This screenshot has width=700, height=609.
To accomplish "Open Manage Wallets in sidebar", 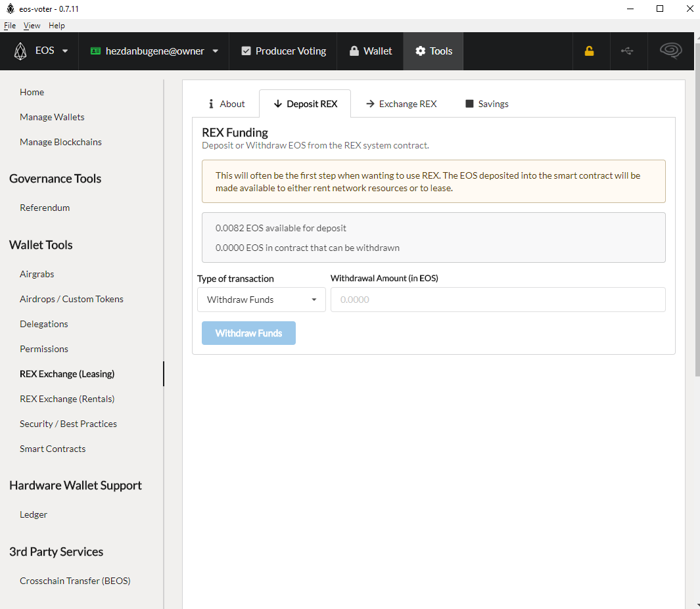I will (x=52, y=117).
